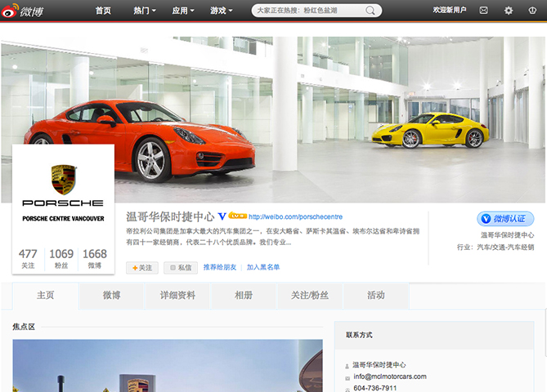Viewport: 547px width, 392px height.
Task: Click the Weibo logo
Action: tap(22, 11)
